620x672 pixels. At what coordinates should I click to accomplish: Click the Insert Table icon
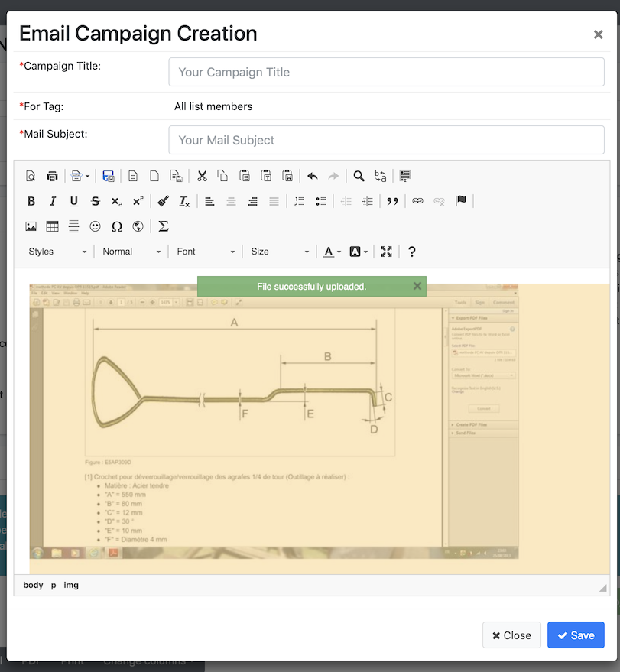[x=52, y=227]
